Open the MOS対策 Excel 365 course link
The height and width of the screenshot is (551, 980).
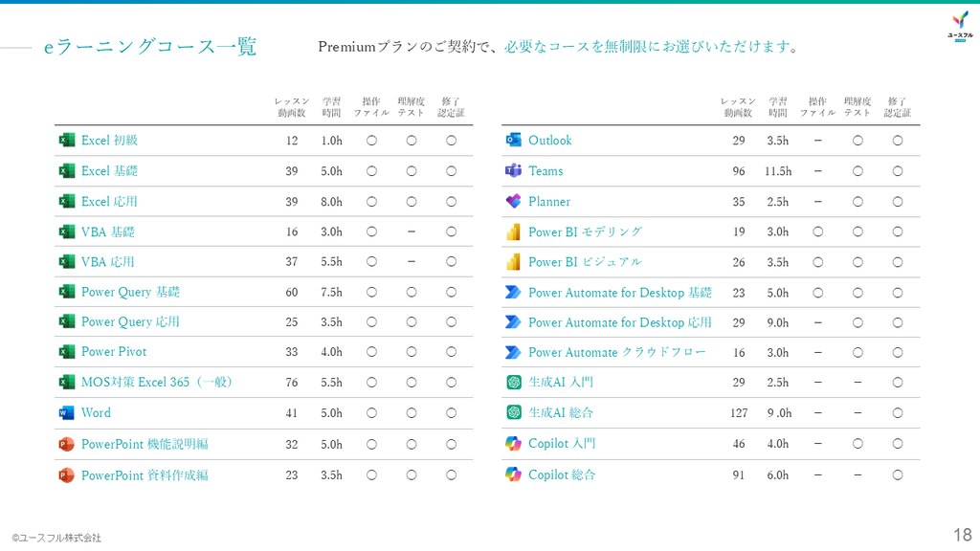(x=157, y=383)
